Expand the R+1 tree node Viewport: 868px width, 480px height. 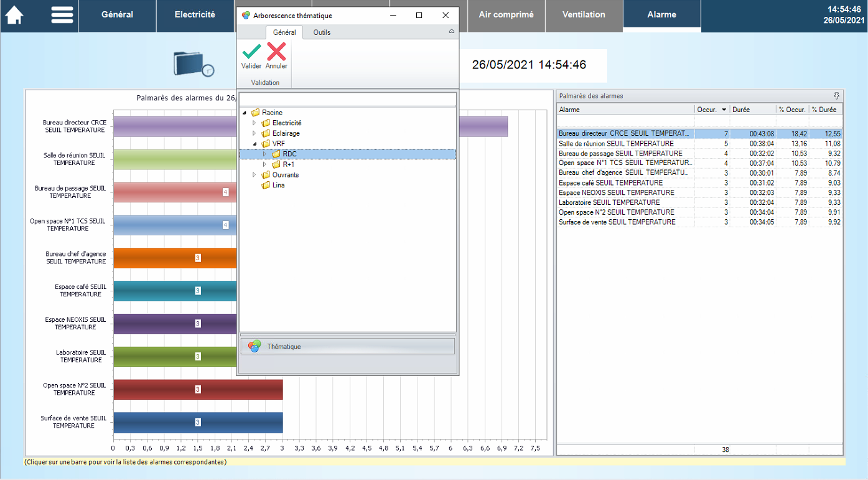pyautogui.click(x=264, y=165)
